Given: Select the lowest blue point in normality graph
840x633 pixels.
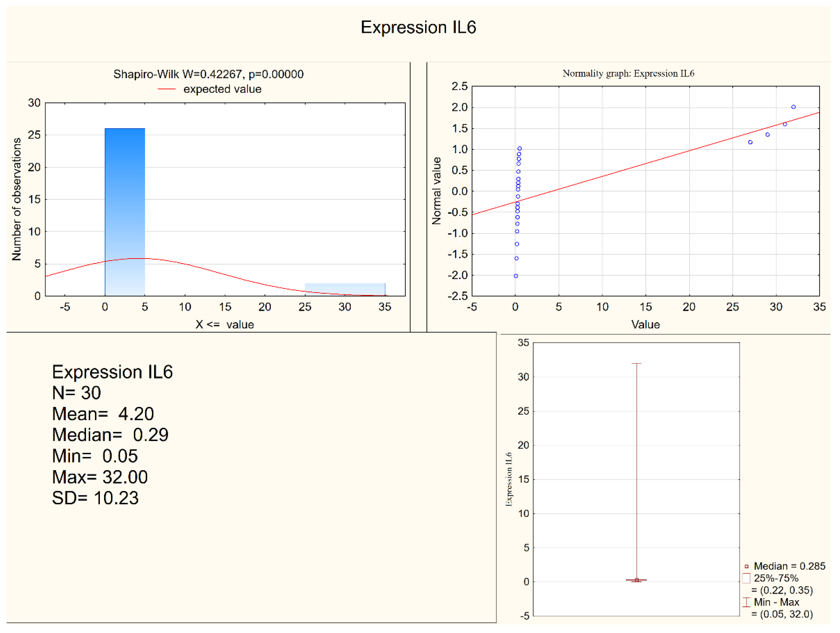Looking at the screenshot, I should click(x=516, y=276).
